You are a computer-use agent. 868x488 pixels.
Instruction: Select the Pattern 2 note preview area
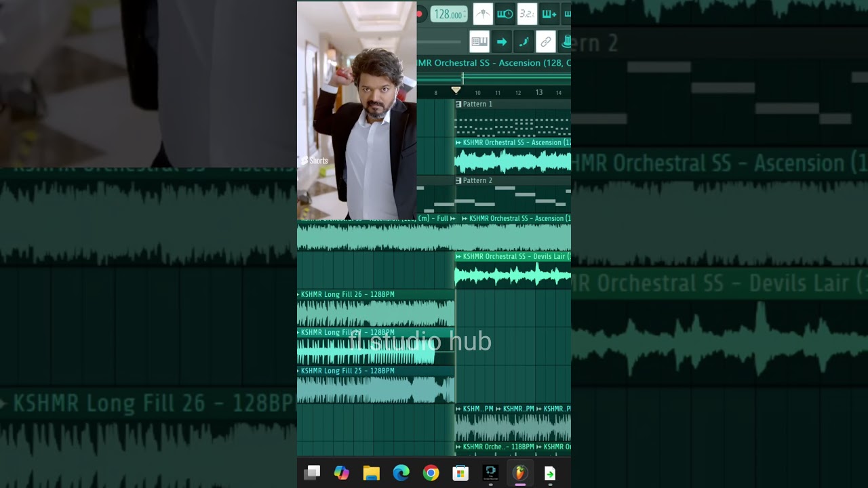click(x=513, y=199)
